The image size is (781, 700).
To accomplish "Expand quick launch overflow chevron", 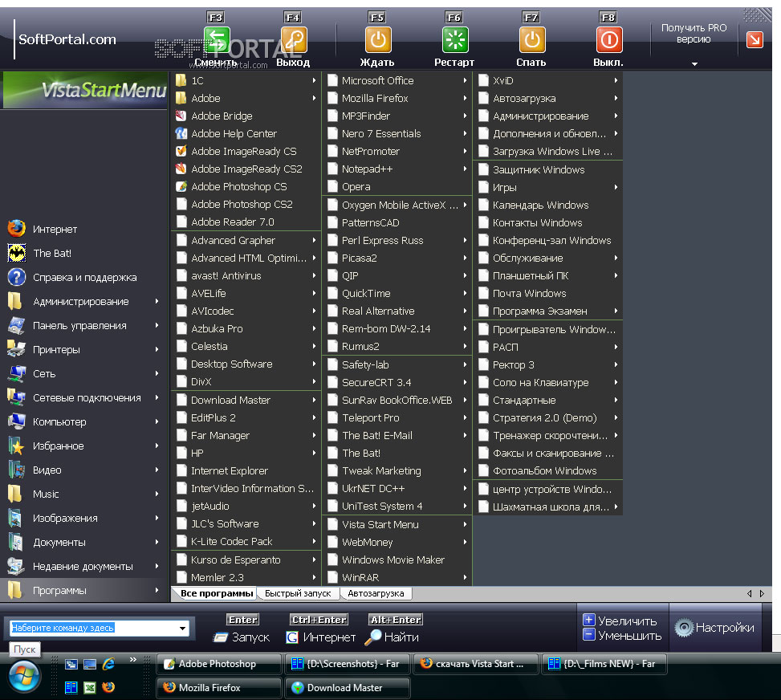I will pyautogui.click(x=133, y=660).
